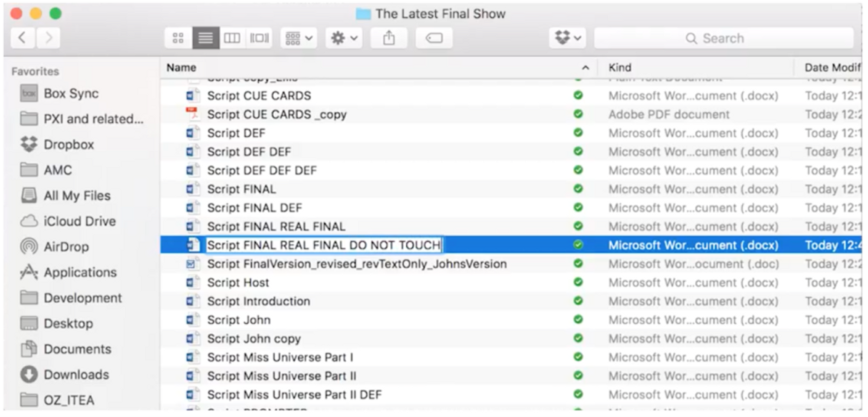
Task: Sort by the Name column header
Action: [x=181, y=68]
